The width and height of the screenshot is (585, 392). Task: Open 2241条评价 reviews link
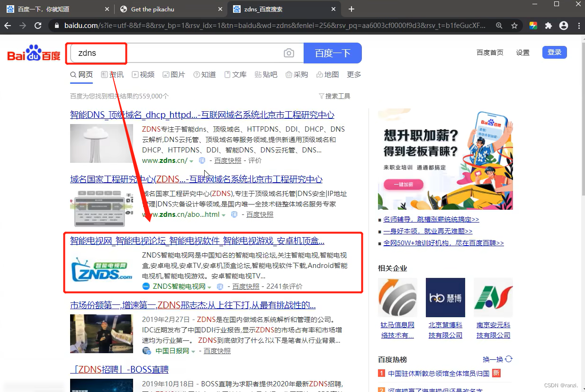coord(284,286)
